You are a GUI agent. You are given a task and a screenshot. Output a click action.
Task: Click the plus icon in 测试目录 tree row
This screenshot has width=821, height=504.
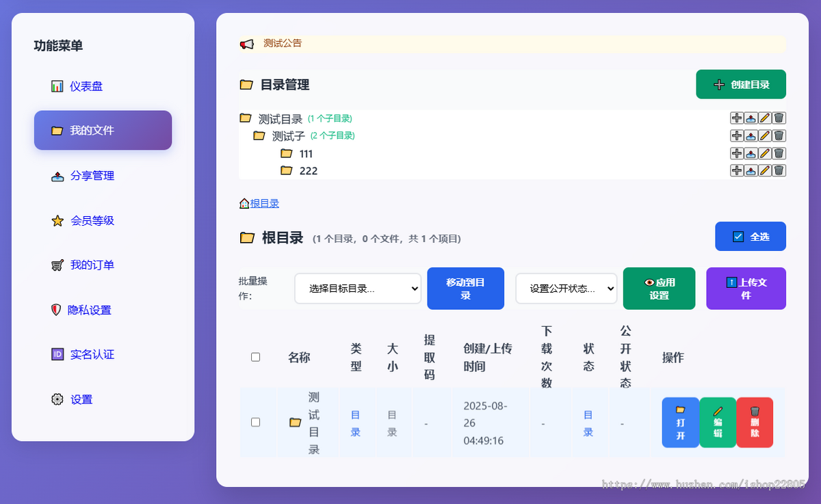[737, 118]
